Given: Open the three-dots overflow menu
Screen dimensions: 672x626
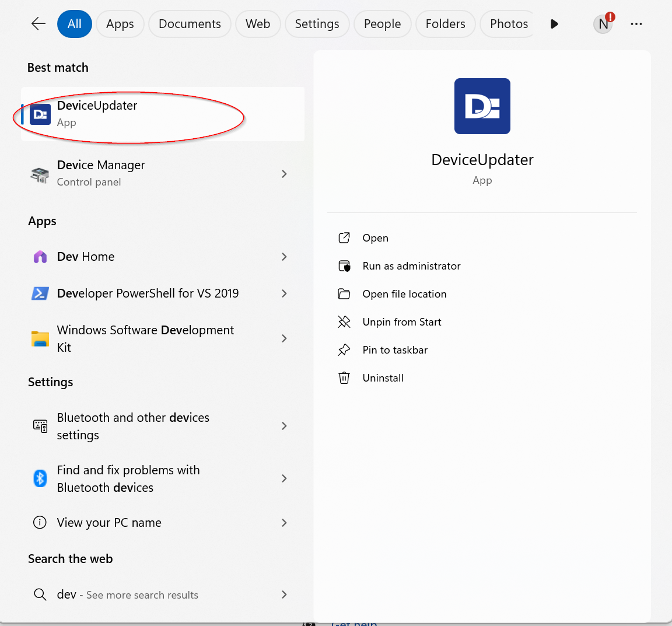Looking at the screenshot, I should click(x=636, y=24).
